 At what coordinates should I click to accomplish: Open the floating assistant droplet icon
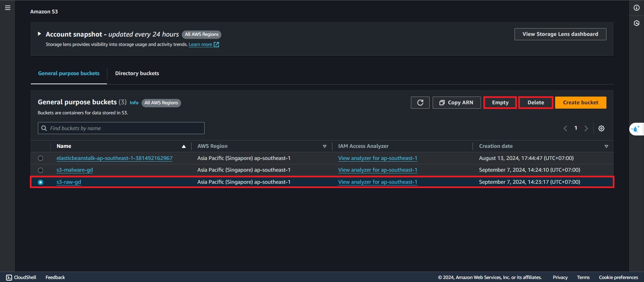tap(635, 129)
